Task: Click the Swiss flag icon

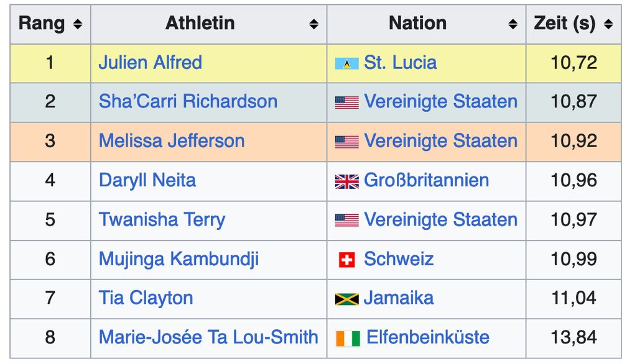Action: point(346,260)
